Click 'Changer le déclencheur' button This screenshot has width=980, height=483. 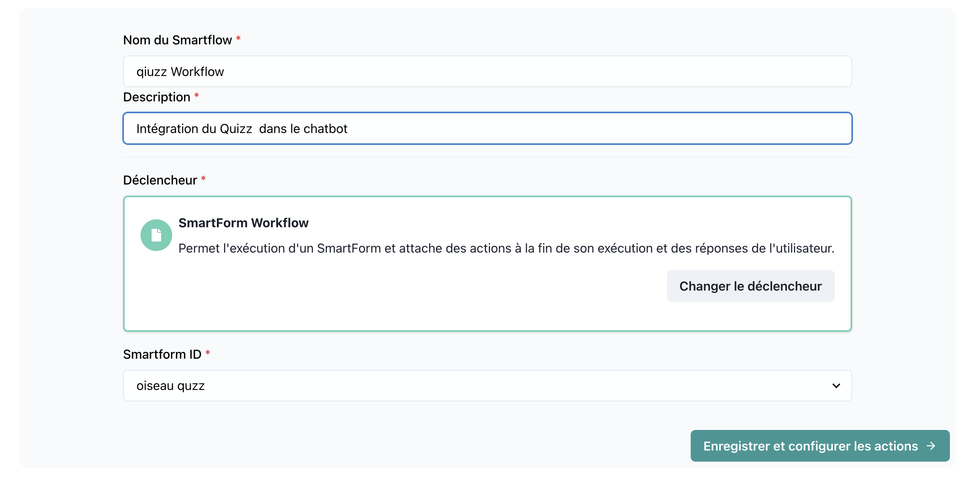(x=750, y=286)
